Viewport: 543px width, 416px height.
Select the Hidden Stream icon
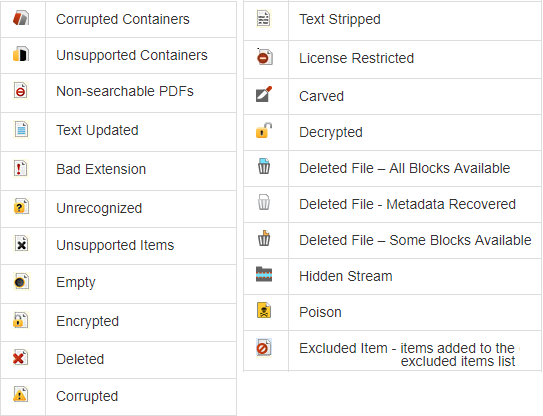coord(264,274)
